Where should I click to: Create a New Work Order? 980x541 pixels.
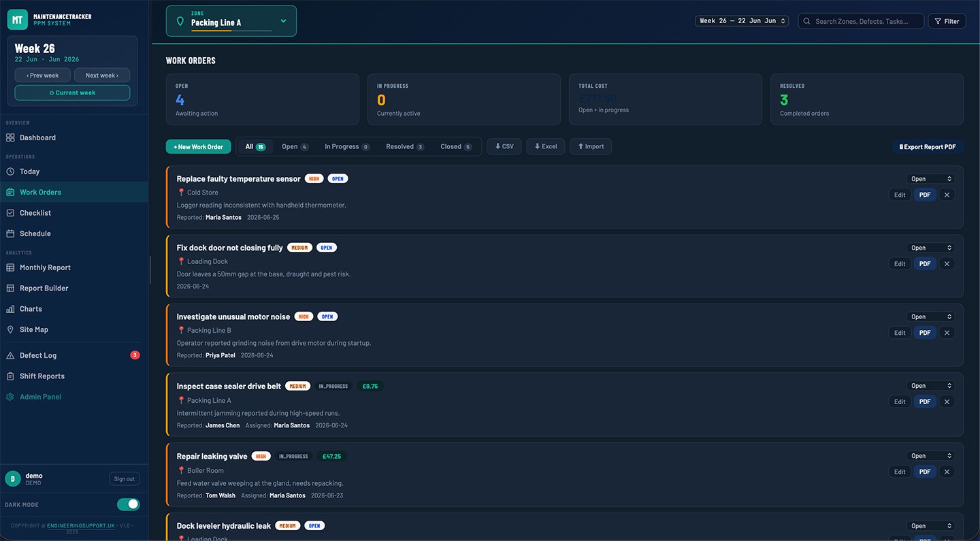pos(199,146)
